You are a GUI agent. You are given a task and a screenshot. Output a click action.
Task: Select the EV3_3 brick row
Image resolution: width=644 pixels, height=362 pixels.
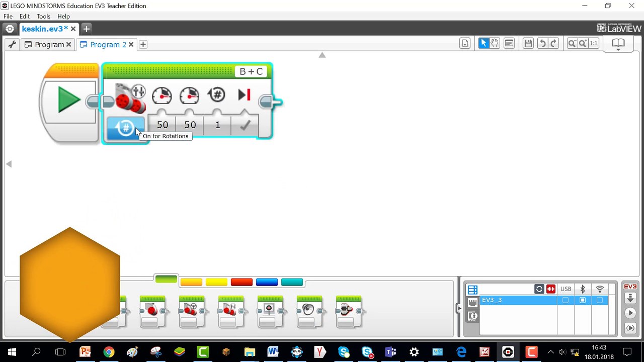coord(543,300)
